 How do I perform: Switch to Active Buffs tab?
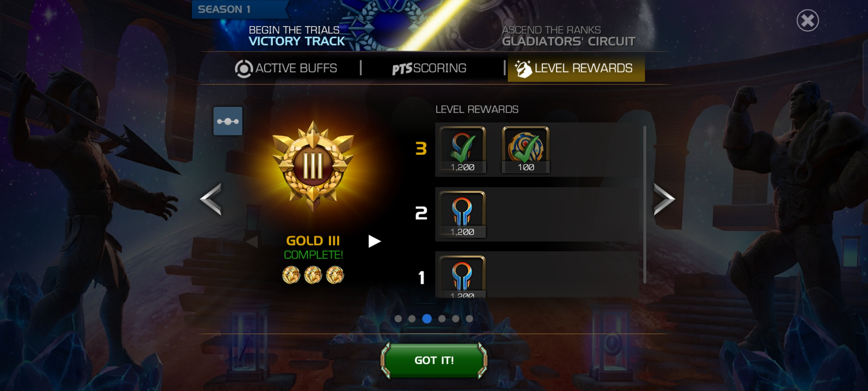point(286,68)
